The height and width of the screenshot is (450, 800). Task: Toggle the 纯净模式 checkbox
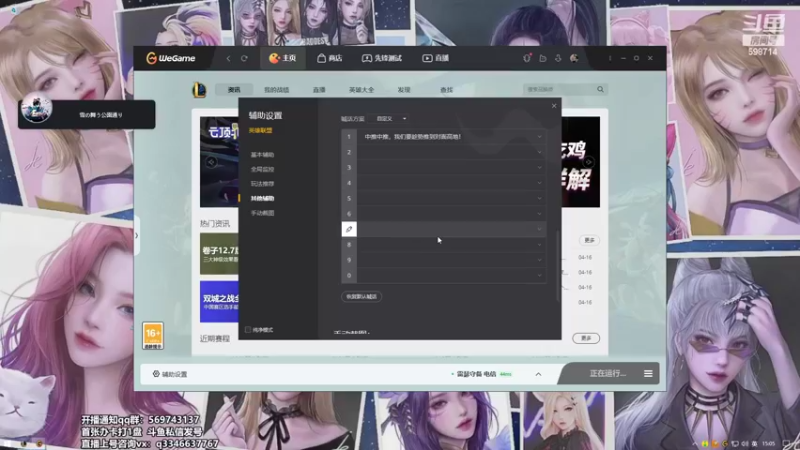(x=248, y=330)
